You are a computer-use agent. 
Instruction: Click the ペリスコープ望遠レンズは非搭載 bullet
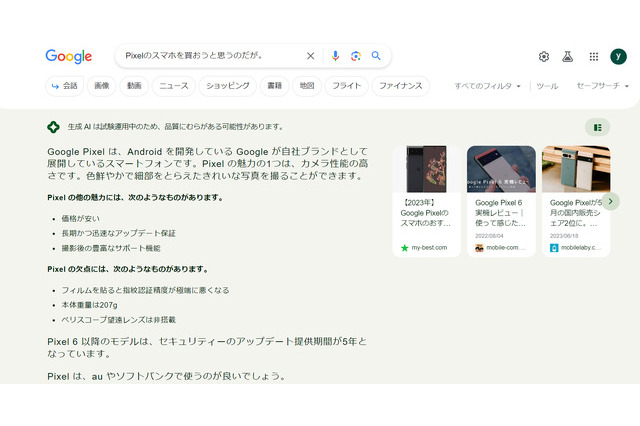pyautogui.click(x=118, y=320)
